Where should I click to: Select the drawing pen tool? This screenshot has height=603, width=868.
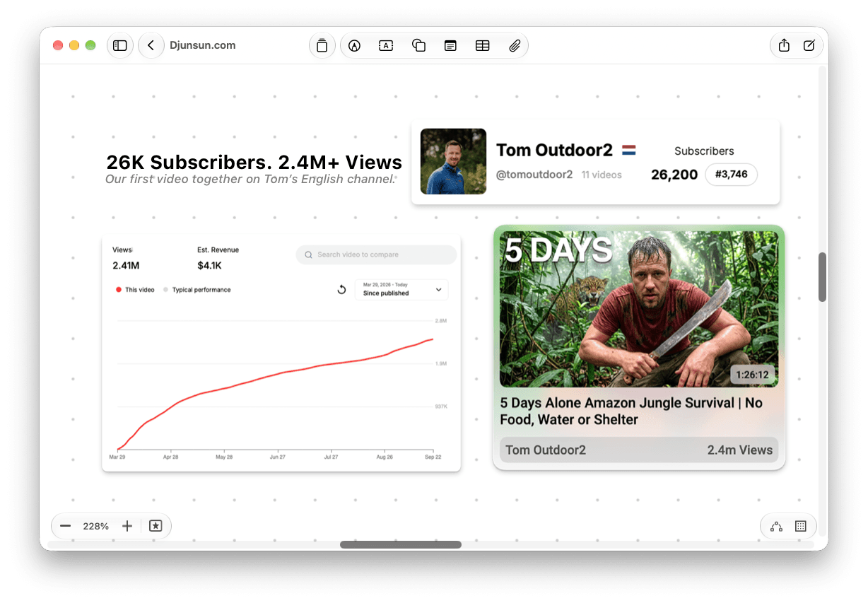354,45
